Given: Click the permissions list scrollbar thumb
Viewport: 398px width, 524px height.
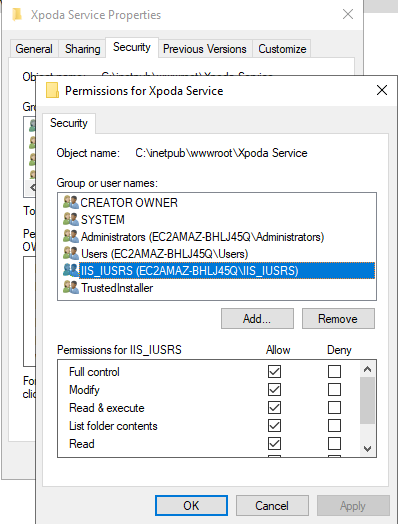Looking at the screenshot, I should pyautogui.click(x=368, y=400).
